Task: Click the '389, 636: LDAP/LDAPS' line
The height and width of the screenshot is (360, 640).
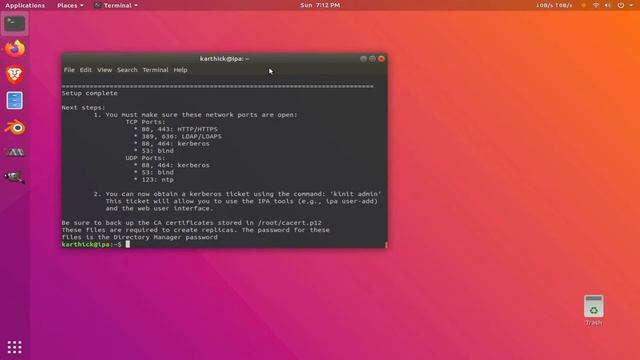Action: click(178, 136)
